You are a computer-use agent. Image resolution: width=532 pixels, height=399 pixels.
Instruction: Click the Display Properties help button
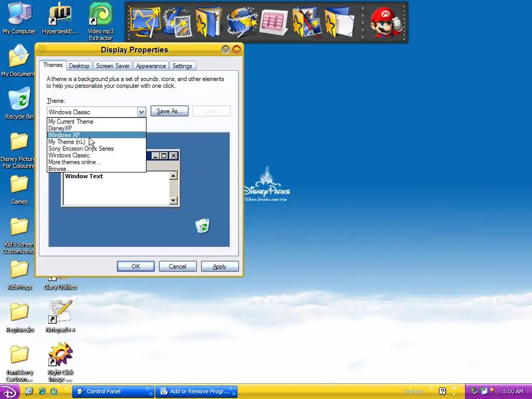(225, 49)
